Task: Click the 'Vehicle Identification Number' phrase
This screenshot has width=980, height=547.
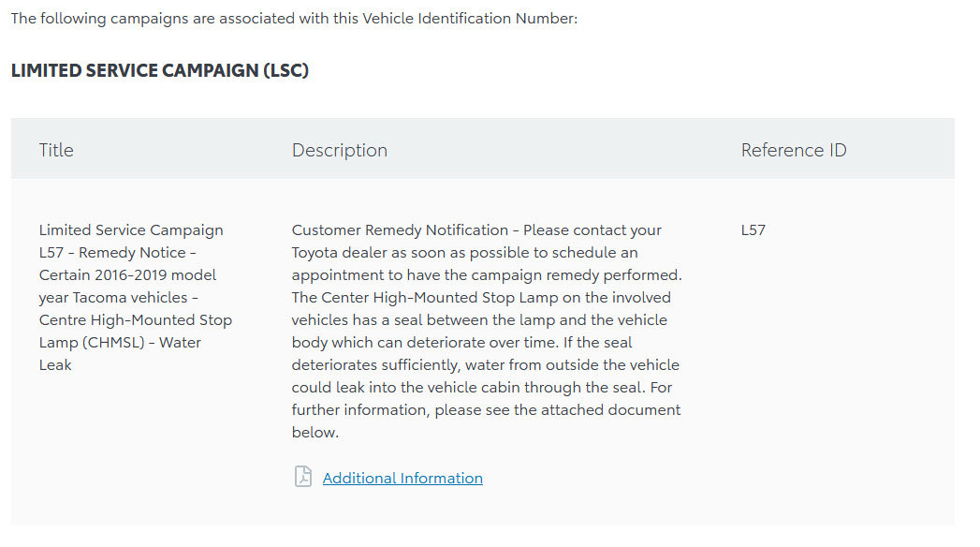Action: click(x=468, y=19)
